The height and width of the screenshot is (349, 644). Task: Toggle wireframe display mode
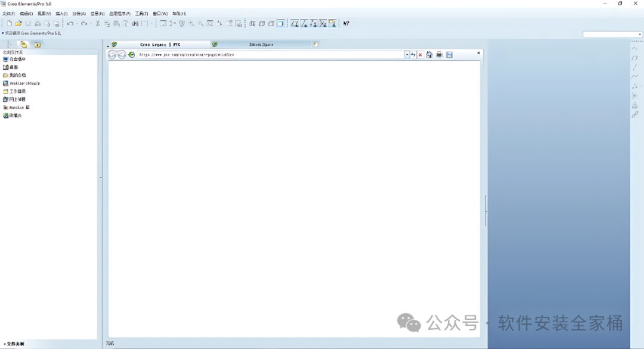tap(252, 23)
